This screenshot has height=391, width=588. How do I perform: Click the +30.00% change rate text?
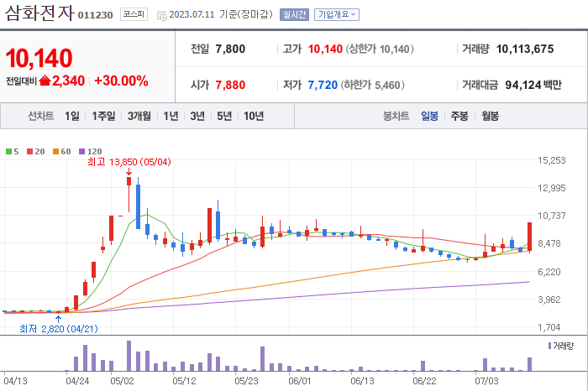(x=121, y=81)
